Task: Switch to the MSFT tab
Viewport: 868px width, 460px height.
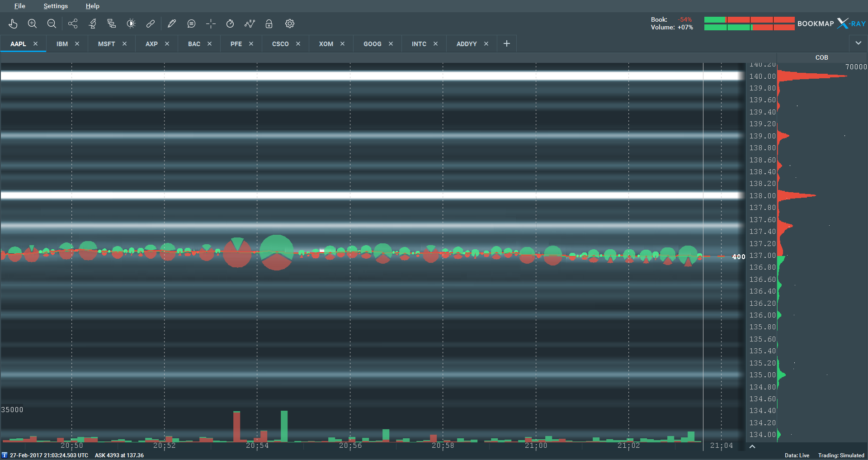Action: (106, 44)
